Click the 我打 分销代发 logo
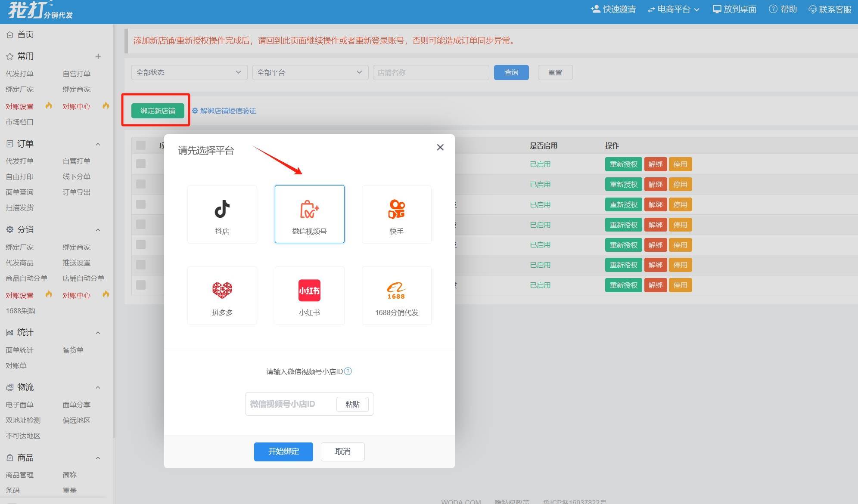 coord(41,9)
